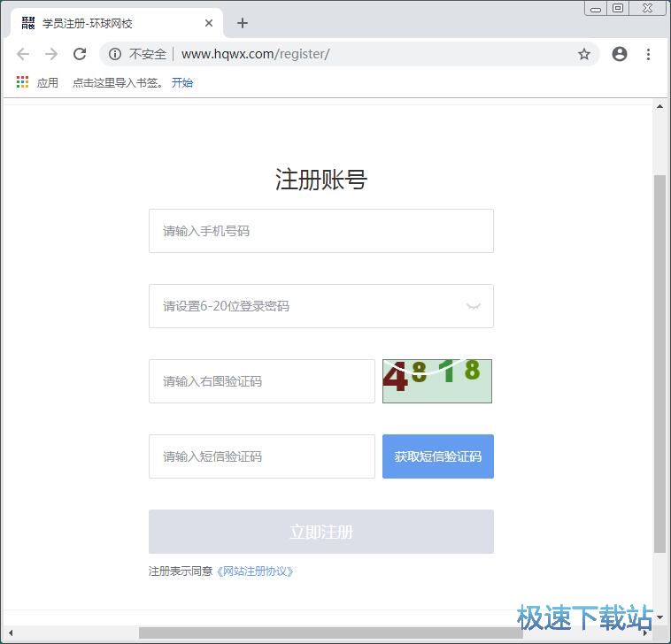Click the 获取短信验证码 button
Screen dimensions: 671x644
pyautogui.click(x=437, y=456)
